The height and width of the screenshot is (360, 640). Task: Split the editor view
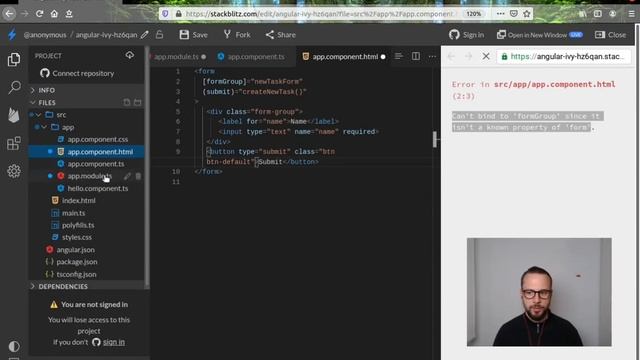click(x=416, y=56)
